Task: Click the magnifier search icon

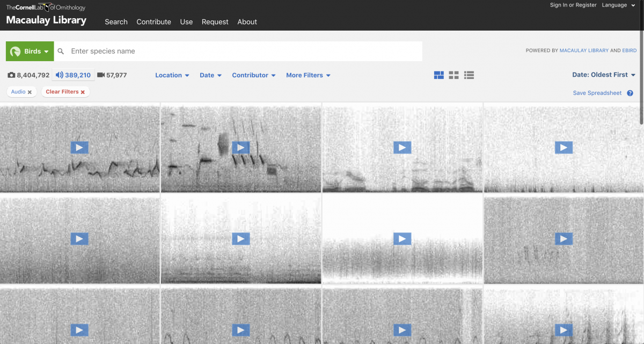Action: [61, 52]
